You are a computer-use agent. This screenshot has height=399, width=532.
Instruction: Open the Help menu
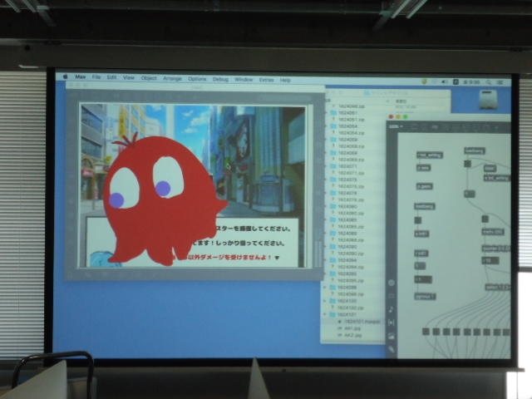click(x=285, y=80)
